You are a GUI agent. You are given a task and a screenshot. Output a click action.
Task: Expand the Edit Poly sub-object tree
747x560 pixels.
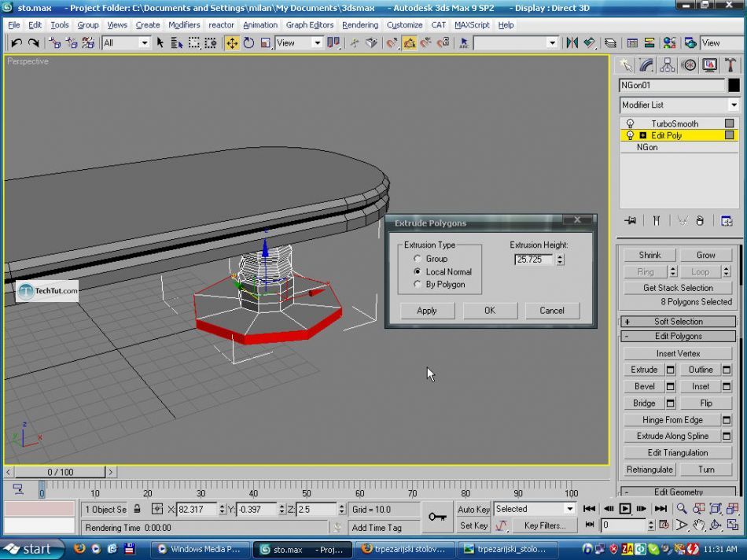(642, 135)
